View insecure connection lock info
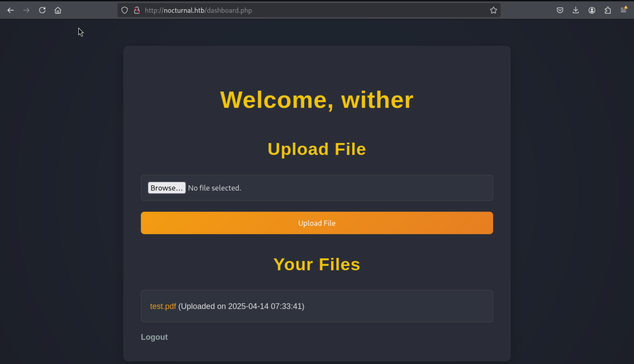 [x=137, y=10]
